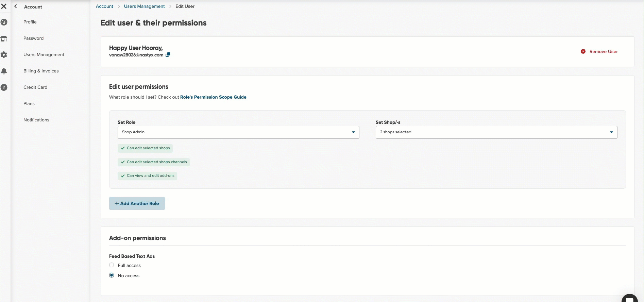Open Profile settings
Screen dimensions: 644x302
(30, 22)
